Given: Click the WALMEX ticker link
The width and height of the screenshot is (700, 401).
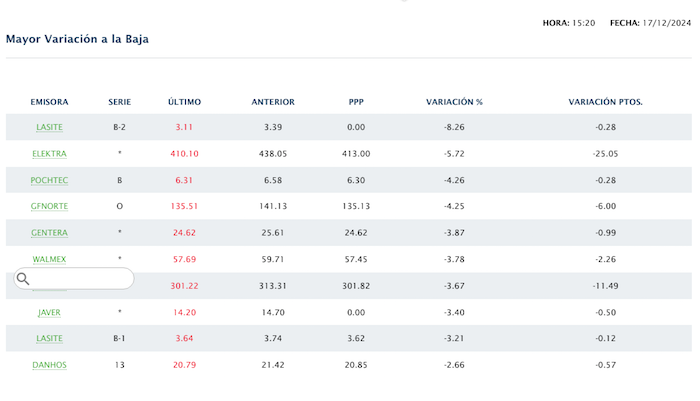Looking at the screenshot, I should 49,259.
